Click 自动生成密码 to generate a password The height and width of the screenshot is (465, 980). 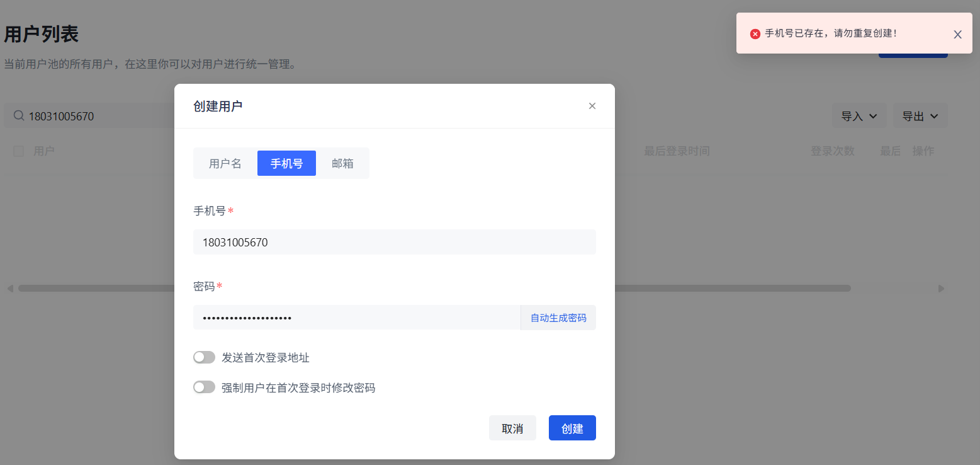pyautogui.click(x=558, y=318)
